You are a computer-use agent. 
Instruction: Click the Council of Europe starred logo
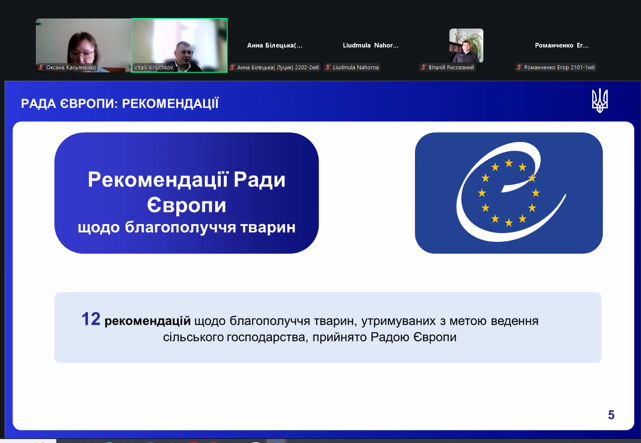[509, 192]
